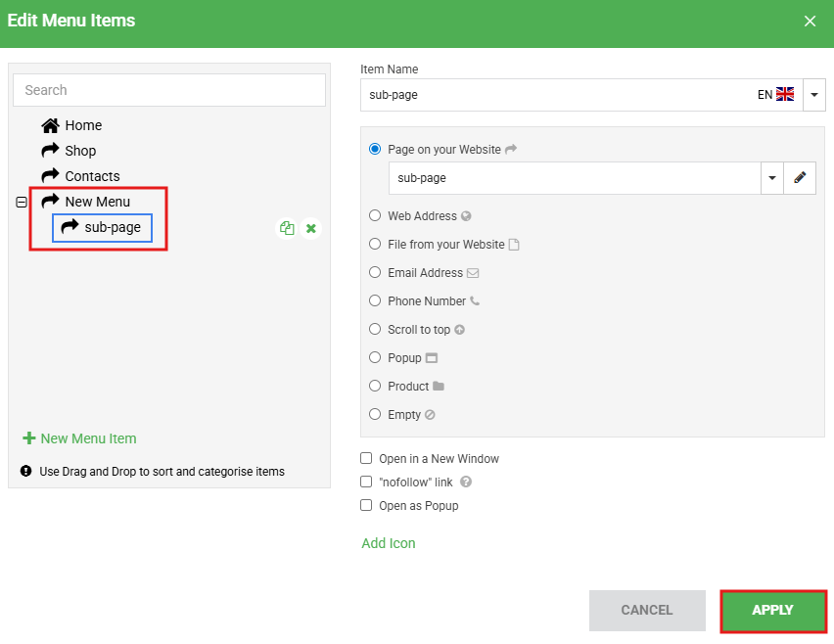
Task: Delete sub-page using the green X icon
Action: point(311,228)
